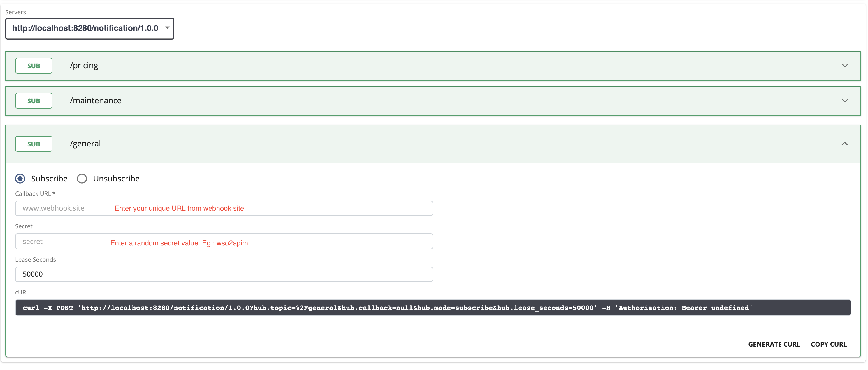Image resolution: width=868 pixels, height=370 pixels.
Task: Select the Unsubscribe option
Action: [x=82, y=178]
